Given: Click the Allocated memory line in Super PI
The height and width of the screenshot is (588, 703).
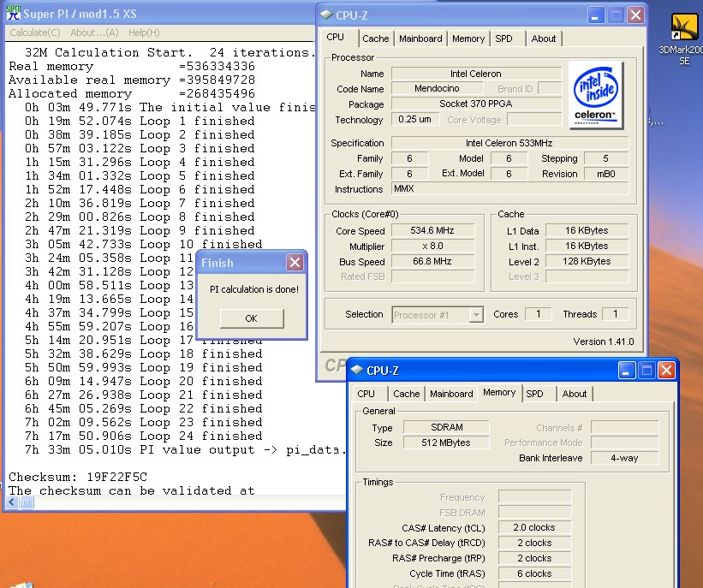Looking at the screenshot, I should pyautogui.click(x=132, y=93).
